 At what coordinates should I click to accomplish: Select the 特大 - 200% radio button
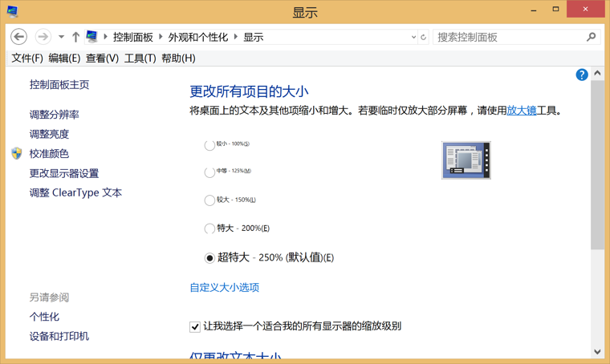(x=209, y=229)
